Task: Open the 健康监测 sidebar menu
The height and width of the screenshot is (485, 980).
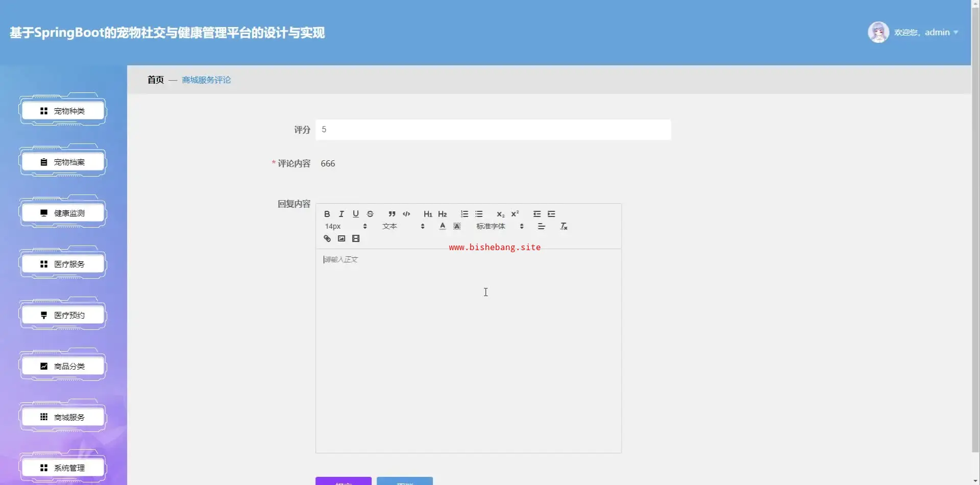Action: coord(63,213)
